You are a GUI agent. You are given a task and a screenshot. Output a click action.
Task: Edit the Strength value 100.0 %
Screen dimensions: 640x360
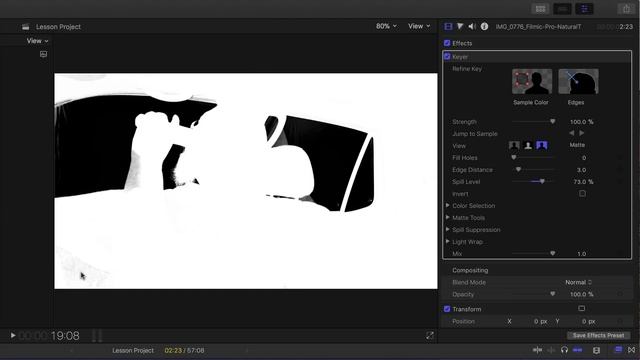(x=581, y=122)
